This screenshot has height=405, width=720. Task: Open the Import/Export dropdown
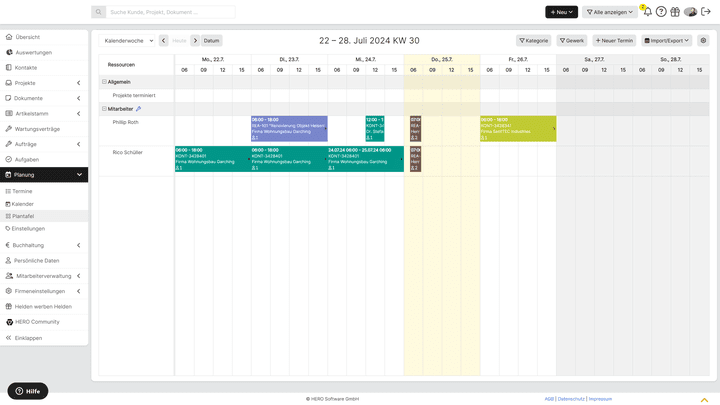pos(666,41)
